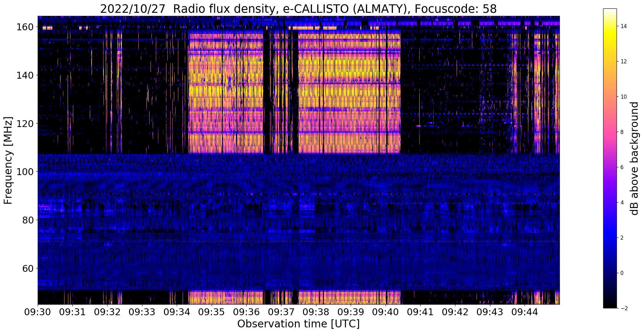Click the colorbar tick value 10

pyautogui.click(x=624, y=97)
